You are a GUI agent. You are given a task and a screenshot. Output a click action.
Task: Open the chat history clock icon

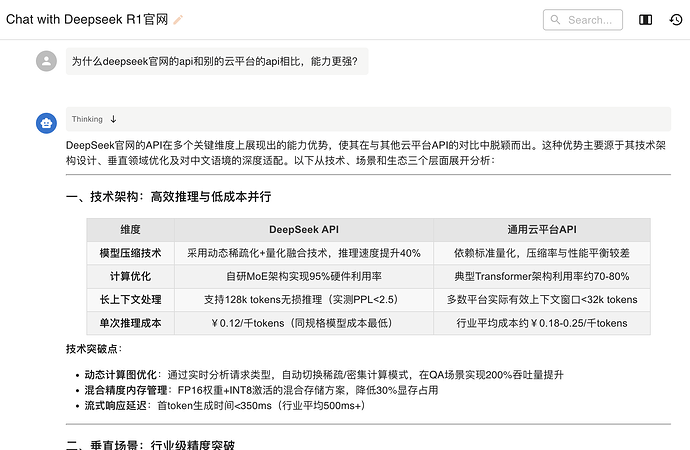tap(675, 20)
